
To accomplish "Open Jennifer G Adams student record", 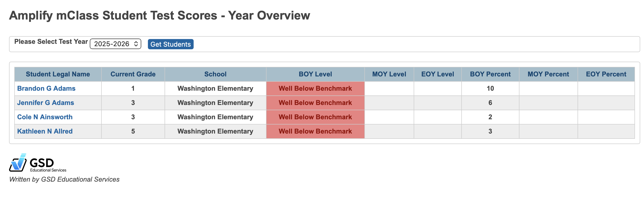I will tap(45, 103).
